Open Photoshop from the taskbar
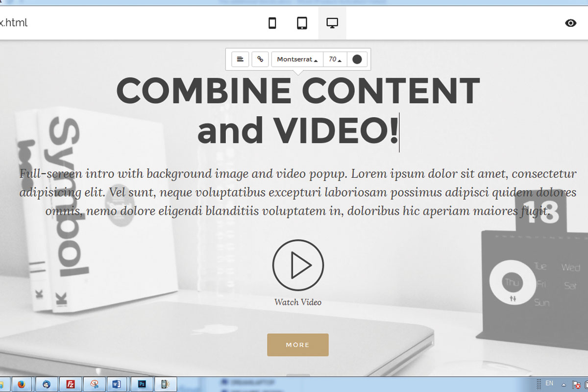Screen dimensions: 588x392 coord(142,385)
